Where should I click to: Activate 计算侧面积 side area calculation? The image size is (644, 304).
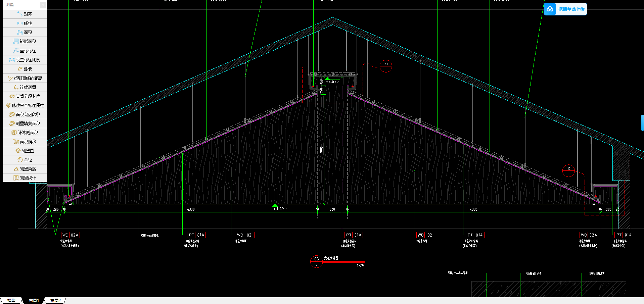[x=25, y=133]
